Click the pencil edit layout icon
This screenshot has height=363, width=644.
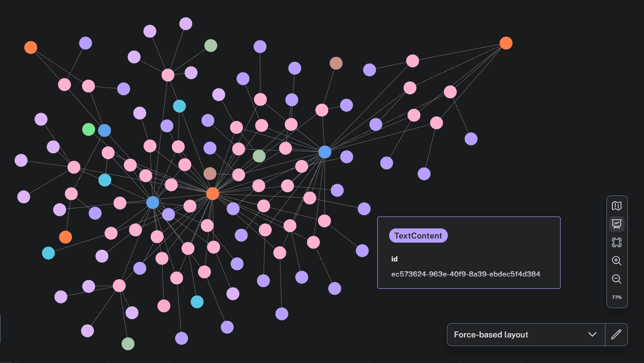pos(616,335)
